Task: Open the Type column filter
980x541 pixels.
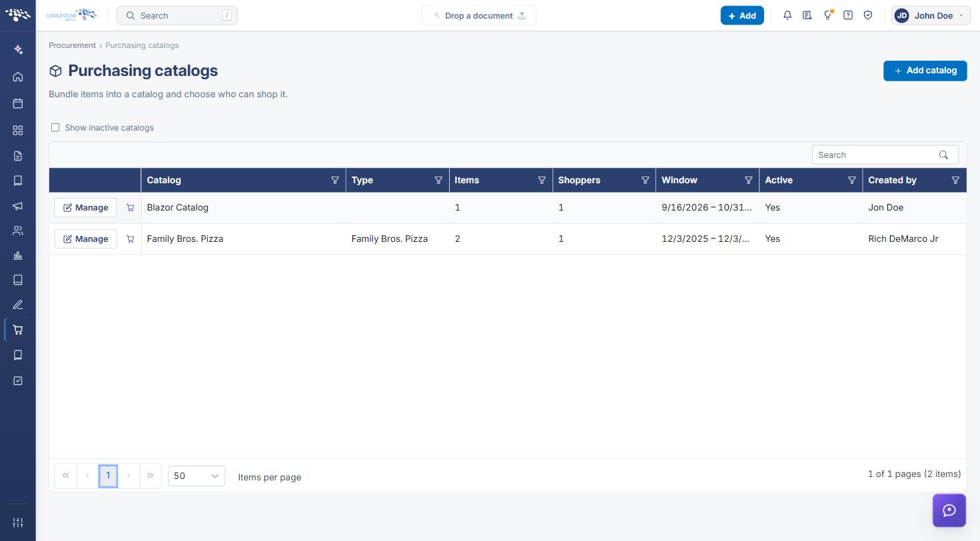Action: pos(438,181)
